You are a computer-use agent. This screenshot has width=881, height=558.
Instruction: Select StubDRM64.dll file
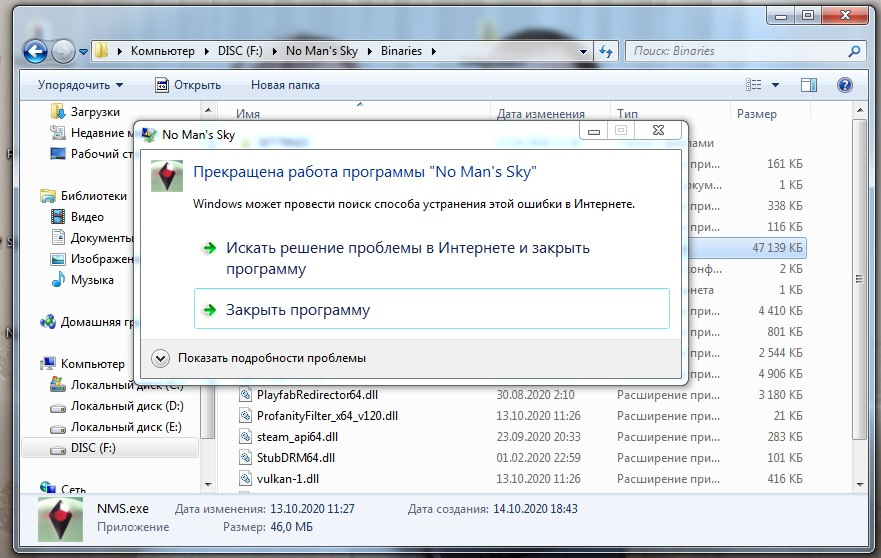(x=295, y=458)
